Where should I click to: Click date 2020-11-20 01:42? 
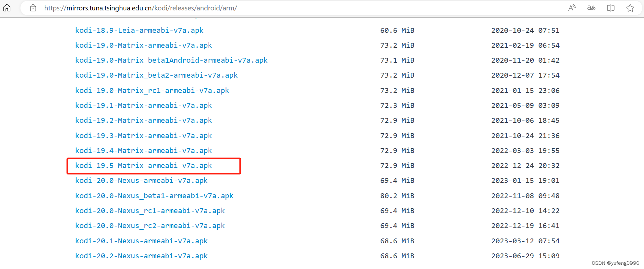pos(525,60)
